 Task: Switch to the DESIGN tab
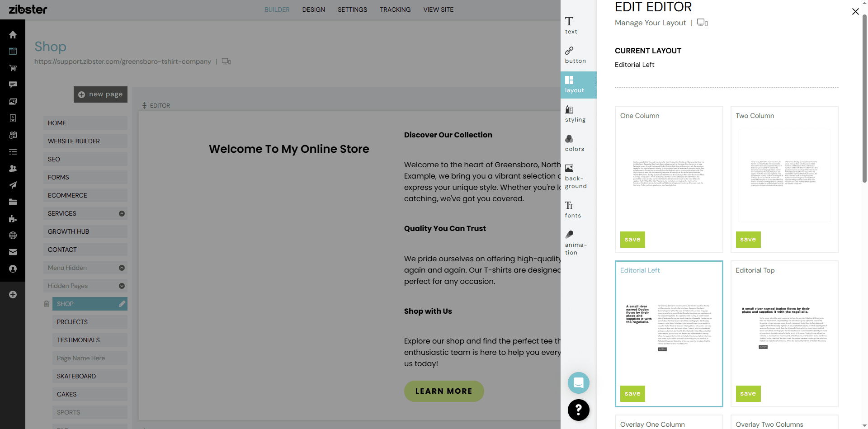tap(314, 9)
